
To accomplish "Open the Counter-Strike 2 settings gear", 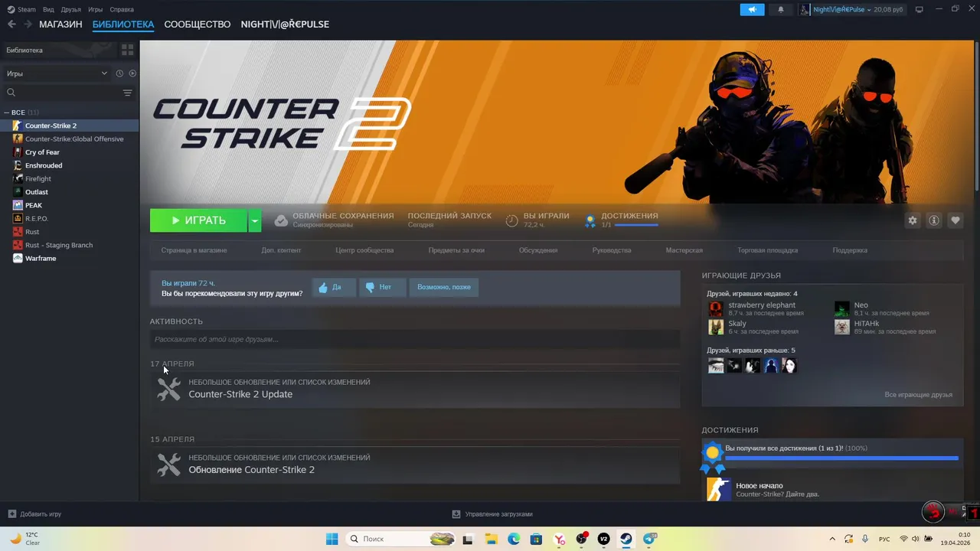I will [x=913, y=220].
